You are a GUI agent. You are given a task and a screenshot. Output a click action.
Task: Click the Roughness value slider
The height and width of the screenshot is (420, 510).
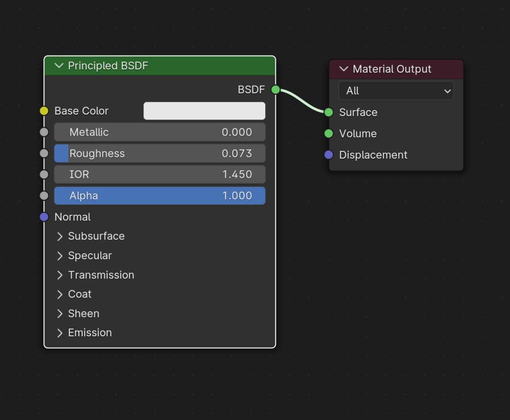tap(160, 153)
